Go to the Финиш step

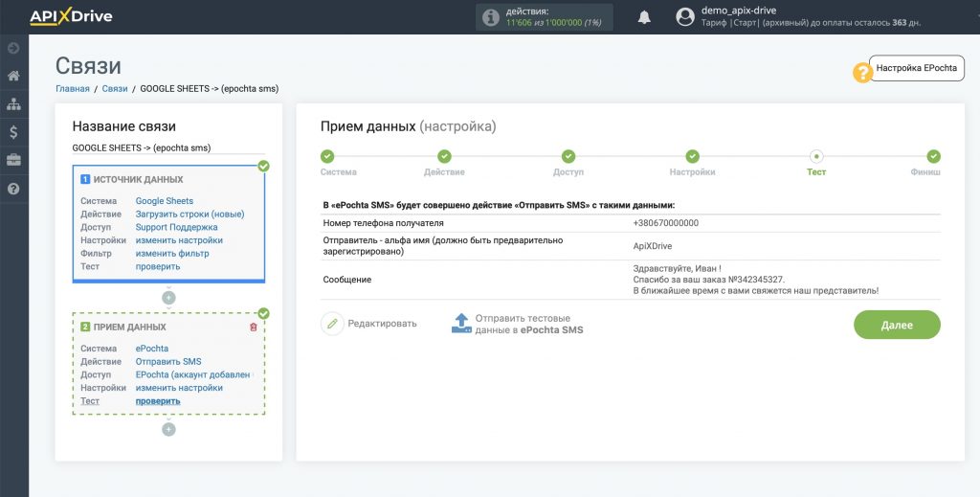pyautogui.click(x=933, y=156)
